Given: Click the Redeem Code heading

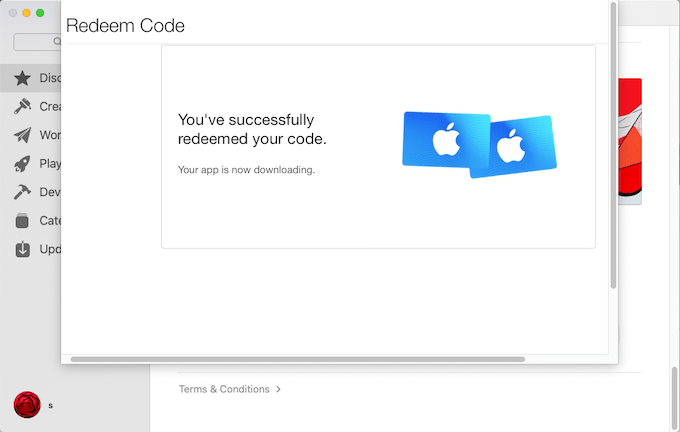Looking at the screenshot, I should click(125, 26).
